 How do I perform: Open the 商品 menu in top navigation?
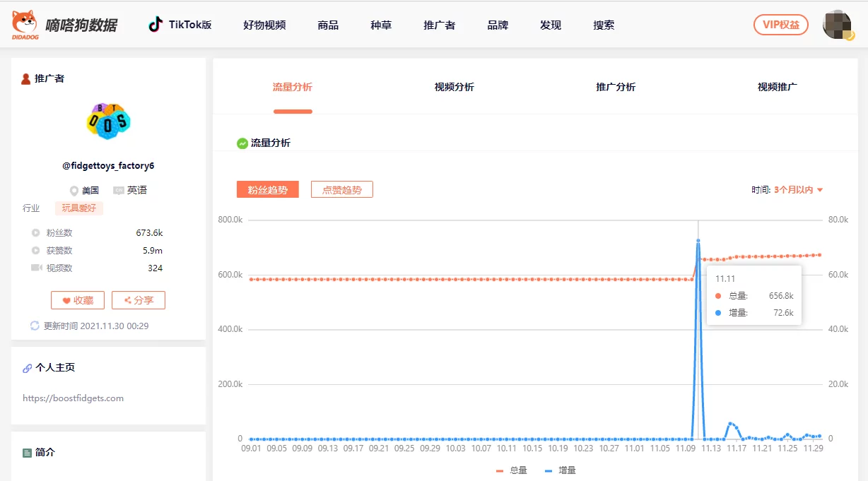[x=328, y=25]
